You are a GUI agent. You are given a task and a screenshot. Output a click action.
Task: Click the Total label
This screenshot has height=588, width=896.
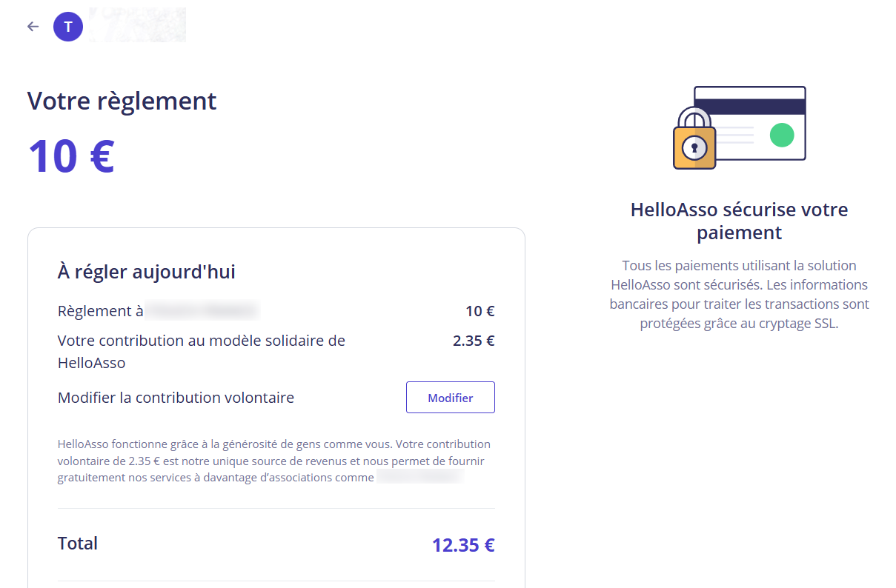coord(78,543)
